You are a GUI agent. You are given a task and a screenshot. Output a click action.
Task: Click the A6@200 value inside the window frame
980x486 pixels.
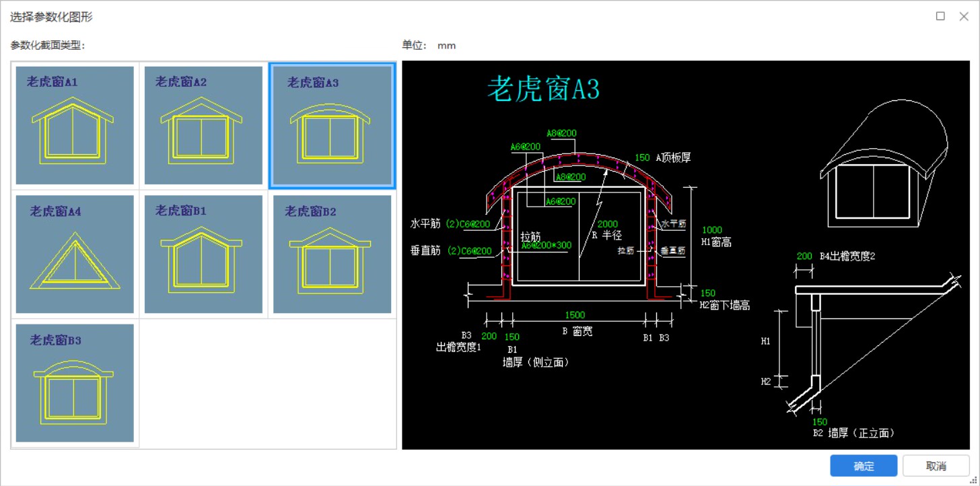pos(561,201)
